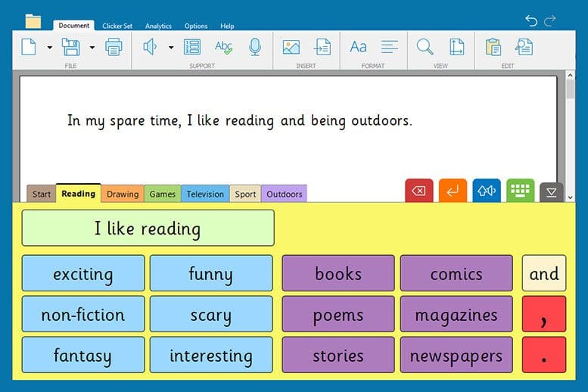The height and width of the screenshot is (392, 588).
Task: Click the red full stop punctuation cell
Action: [544, 355]
